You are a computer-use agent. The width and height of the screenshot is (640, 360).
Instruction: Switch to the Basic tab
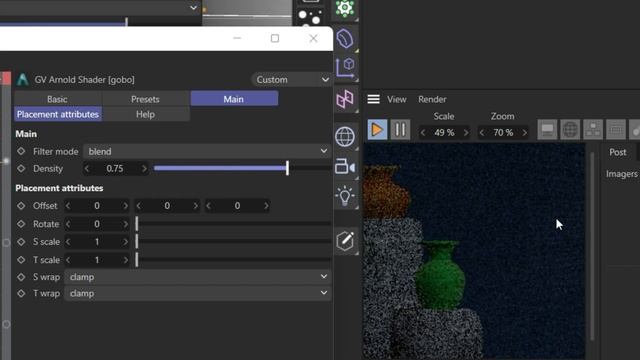pos(58,99)
